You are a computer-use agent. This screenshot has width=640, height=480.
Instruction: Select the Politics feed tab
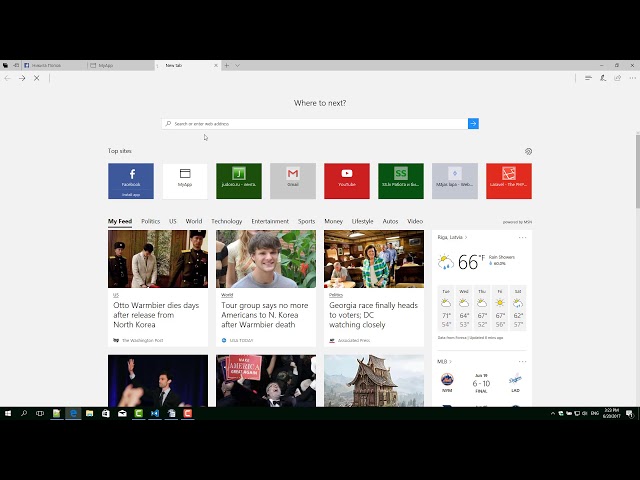pyautogui.click(x=151, y=221)
